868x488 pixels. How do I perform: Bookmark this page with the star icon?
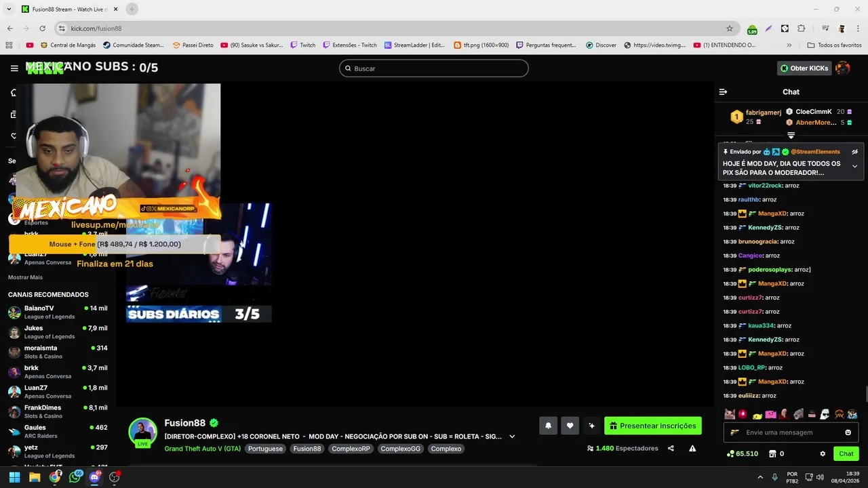point(730,28)
